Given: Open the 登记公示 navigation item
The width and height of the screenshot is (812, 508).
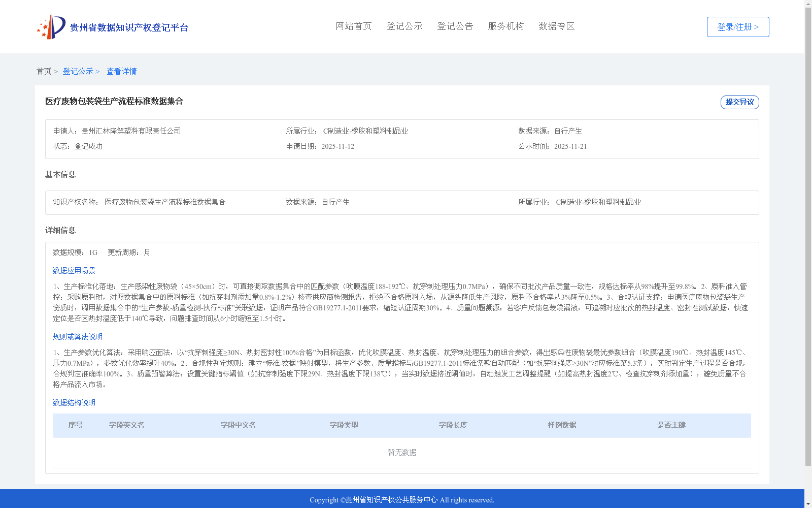Looking at the screenshot, I should [404, 26].
